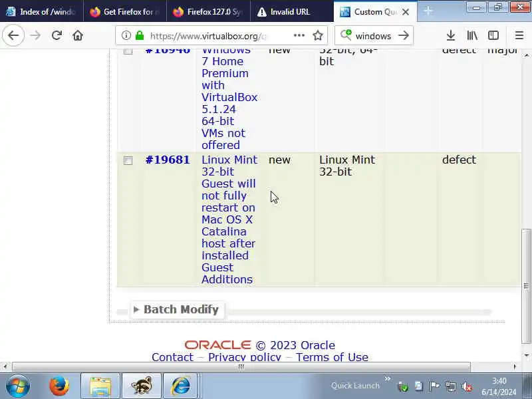The height and width of the screenshot is (399, 532).
Task: Click the green shield tray icon
Action: (403, 386)
